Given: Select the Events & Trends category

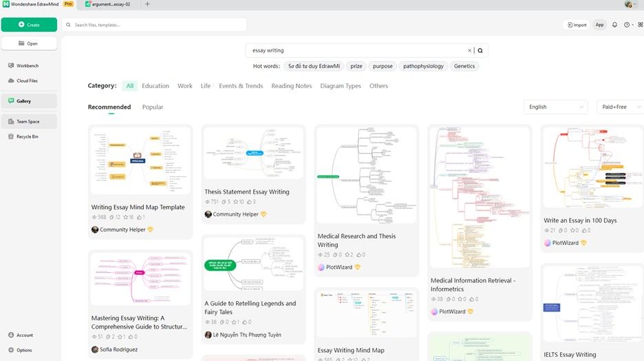Looking at the screenshot, I should tap(241, 86).
